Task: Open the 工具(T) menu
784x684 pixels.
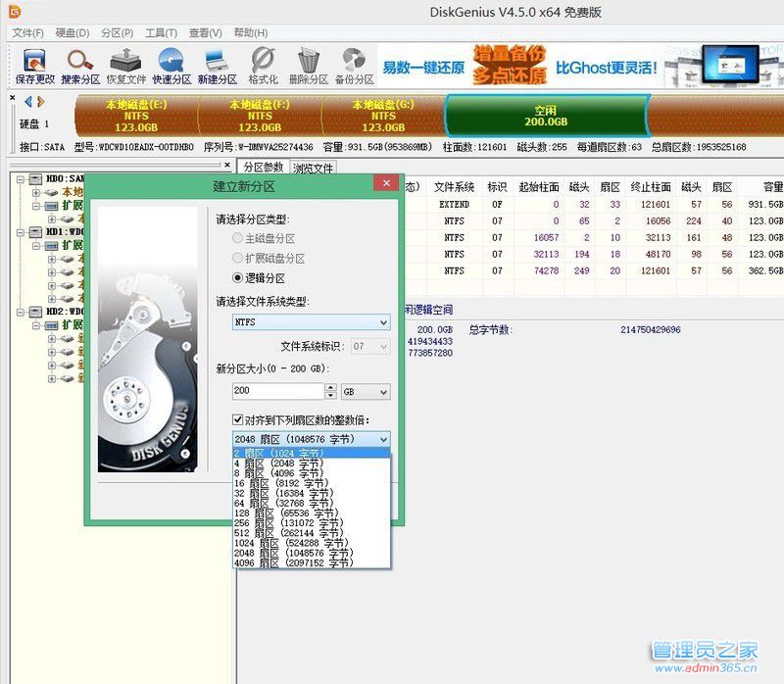Action: (161, 33)
